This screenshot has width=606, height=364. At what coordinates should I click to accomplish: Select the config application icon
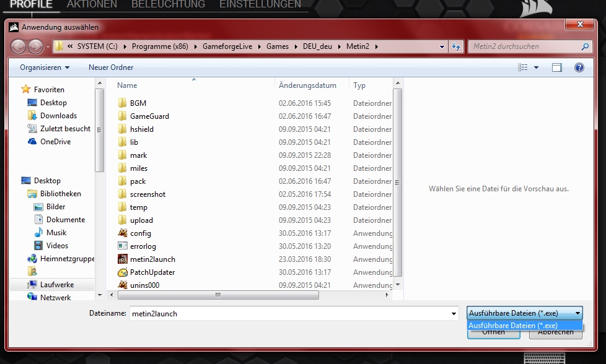[x=123, y=233]
